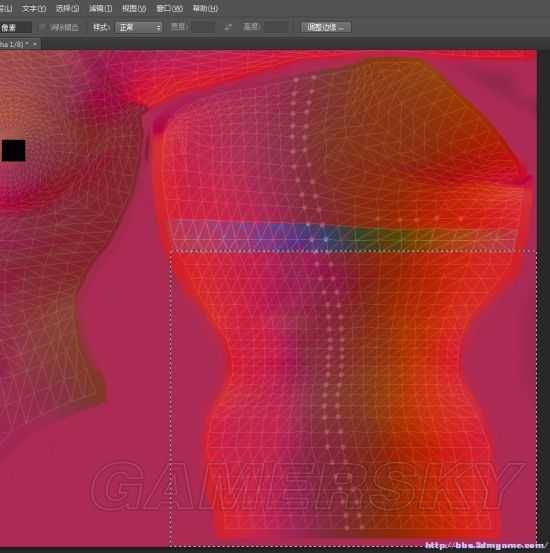Click the 调整边缘... refine edge button
Viewport: 550px width, 553px height.
[326, 27]
